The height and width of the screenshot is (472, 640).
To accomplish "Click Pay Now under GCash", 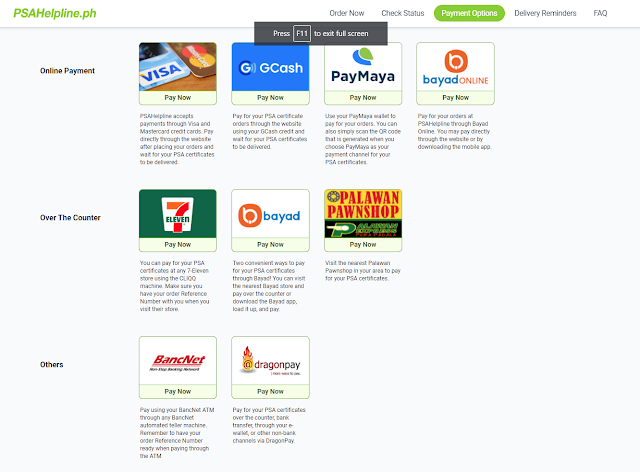I will (270, 98).
